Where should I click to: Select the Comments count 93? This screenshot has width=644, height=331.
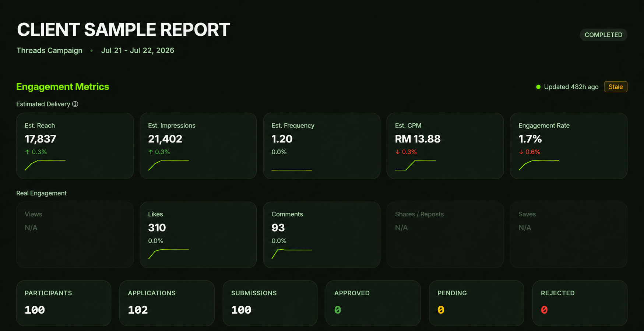click(x=278, y=228)
